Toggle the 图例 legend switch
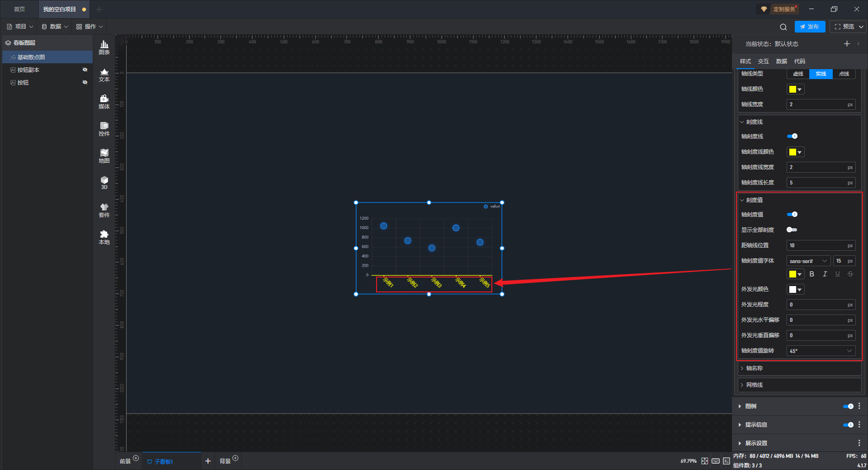 [x=848, y=406]
